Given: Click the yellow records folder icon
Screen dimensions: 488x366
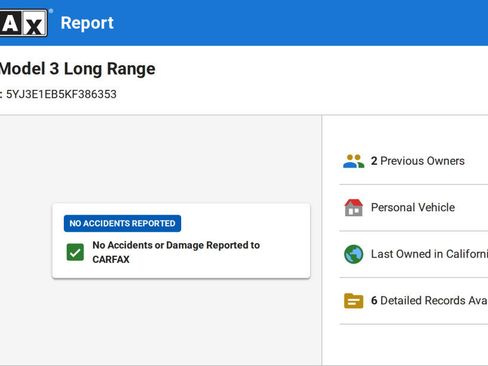Looking at the screenshot, I should point(354,301).
